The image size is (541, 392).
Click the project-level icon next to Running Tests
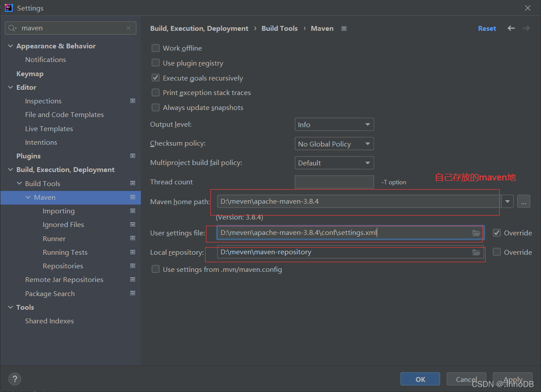(133, 252)
